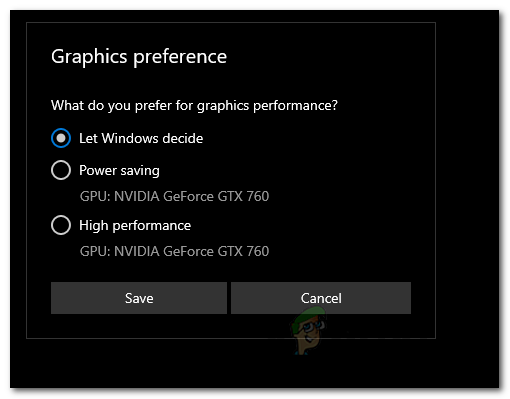Click the Graphics preference dialog title
This screenshot has width=510, height=399.
tap(139, 56)
